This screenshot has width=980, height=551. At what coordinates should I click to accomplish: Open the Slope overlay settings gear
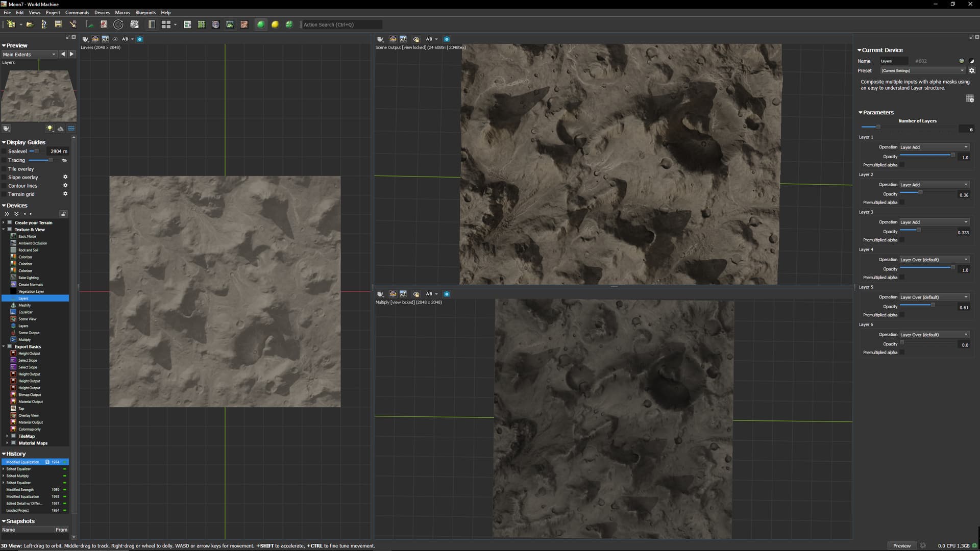pos(65,177)
